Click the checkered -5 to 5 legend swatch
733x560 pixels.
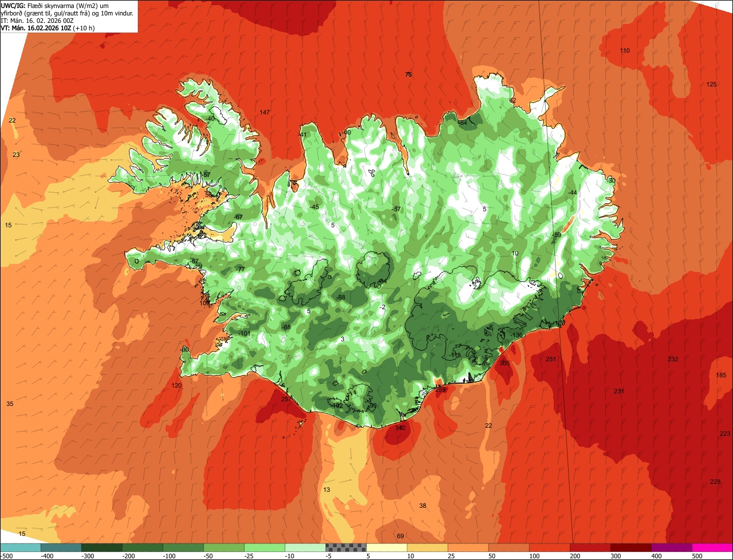(346, 547)
